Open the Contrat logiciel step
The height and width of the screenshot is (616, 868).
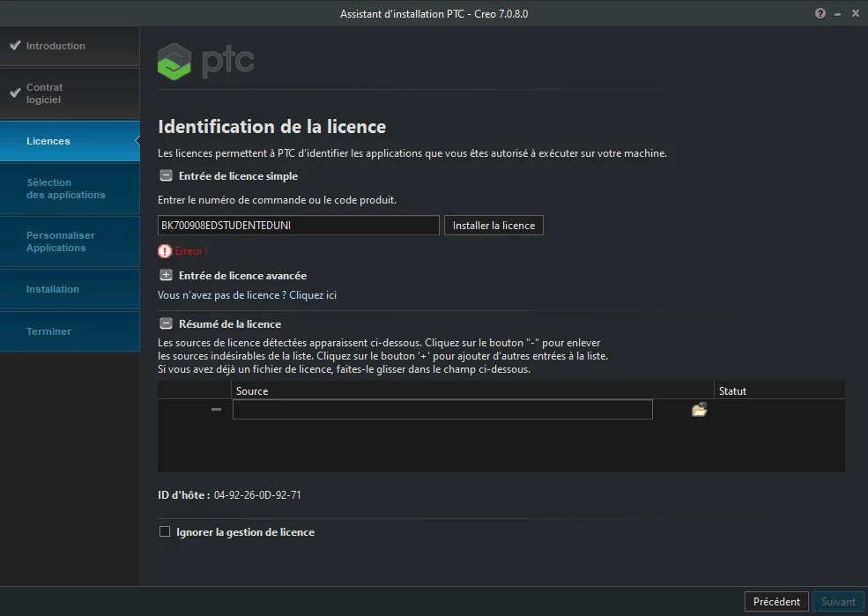pyautogui.click(x=70, y=93)
